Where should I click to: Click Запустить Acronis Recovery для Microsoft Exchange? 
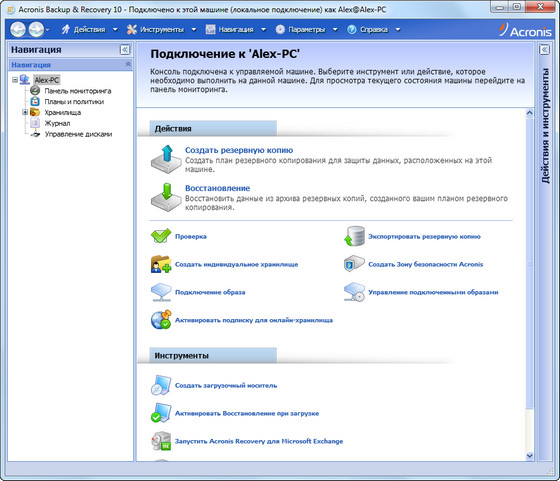[x=259, y=441]
